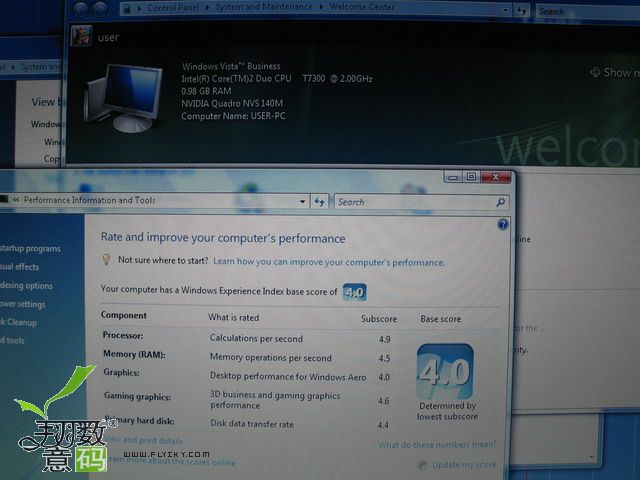640x480 pixels.
Task: Open What do these numbers mean link
Action: coord(437,444)
